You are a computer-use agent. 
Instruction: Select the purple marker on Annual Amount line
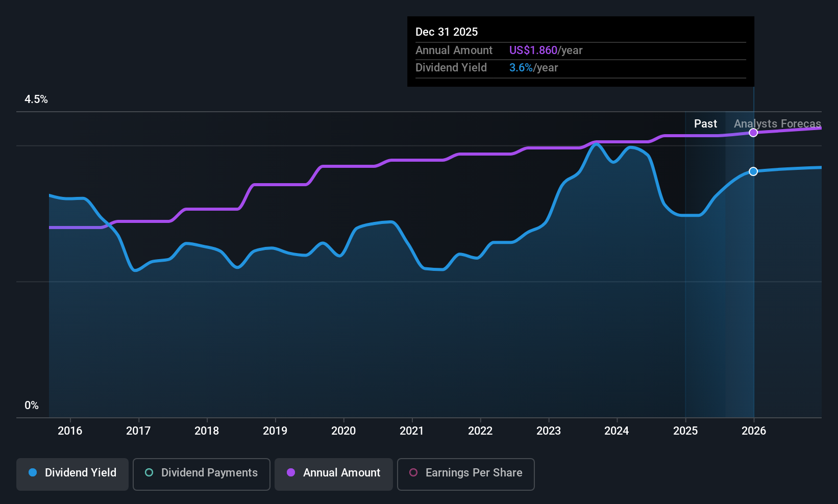pos(753,133)
